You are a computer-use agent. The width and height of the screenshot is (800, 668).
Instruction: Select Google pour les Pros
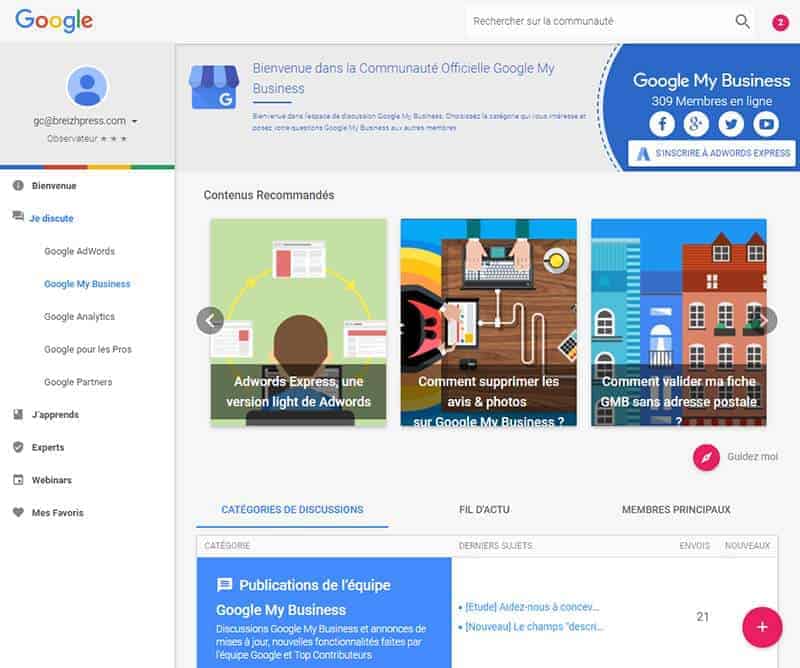[88, 349]
